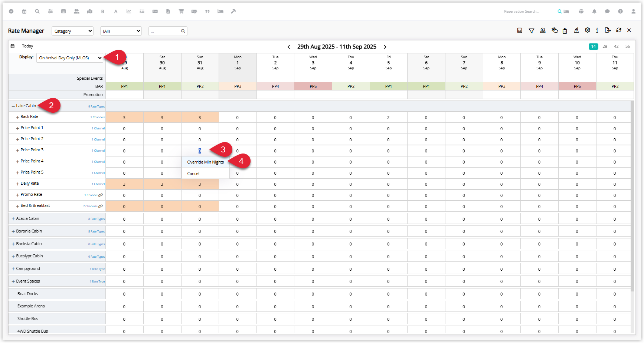644x343 pixels.
Task: Click the bed icon in top toolbar
Action: pos(220,11)
